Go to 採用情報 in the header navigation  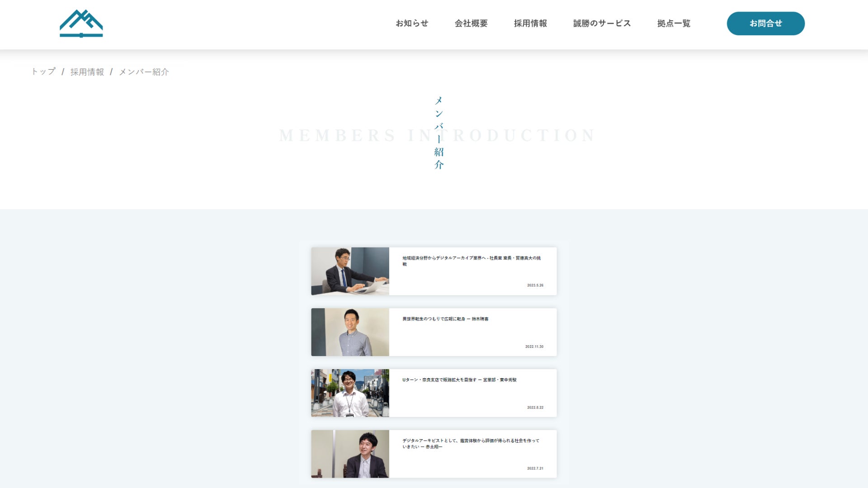(530, 23)
